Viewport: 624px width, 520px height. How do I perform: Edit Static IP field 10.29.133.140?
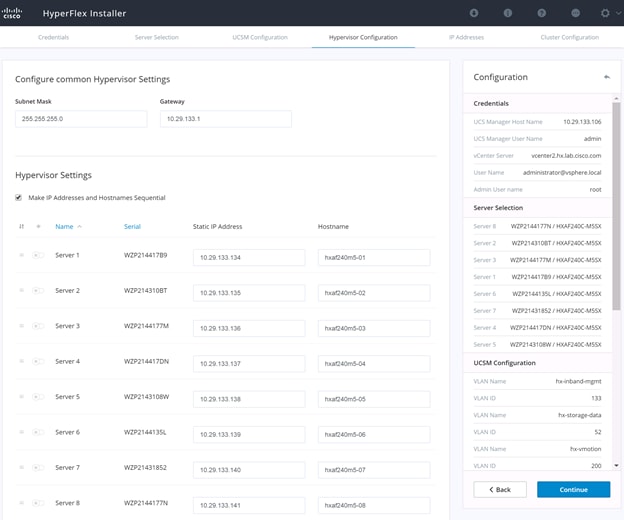point(249,470)
